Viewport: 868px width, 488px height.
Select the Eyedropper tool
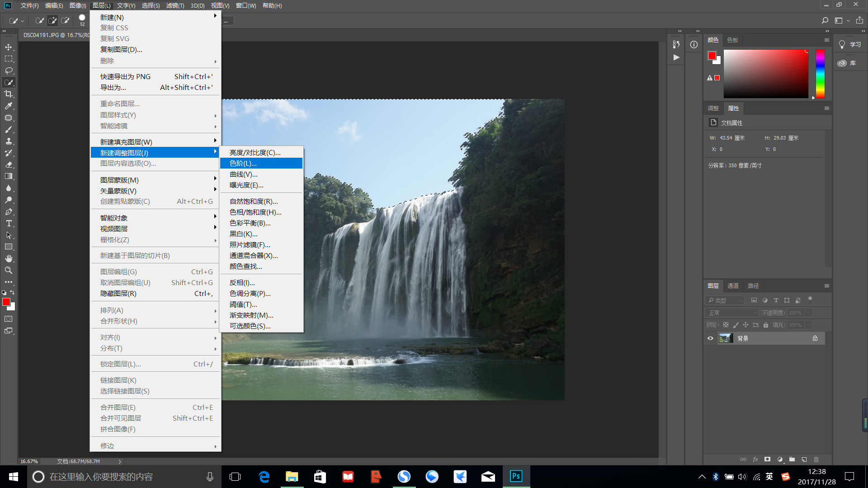(x=9, y=106)
